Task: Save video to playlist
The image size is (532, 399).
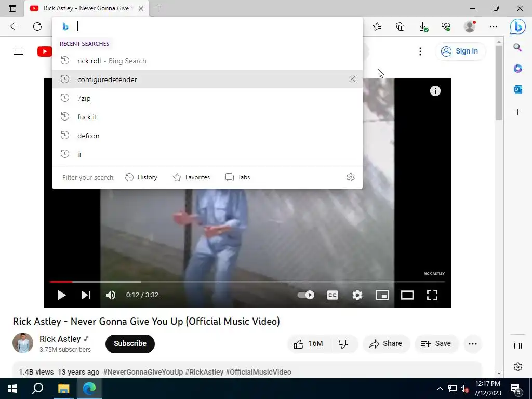Action: pyautogui.click(x=436, y=344)
